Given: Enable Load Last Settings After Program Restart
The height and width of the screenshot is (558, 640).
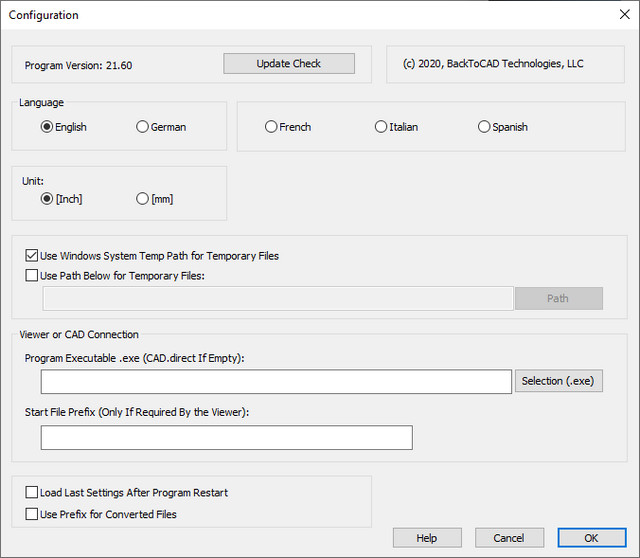Looking at the screenshot, I should [x=32, y=493].
